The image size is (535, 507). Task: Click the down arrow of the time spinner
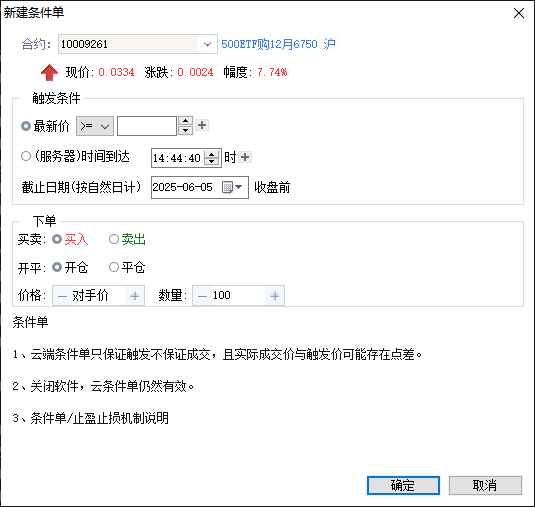point(212,161)
